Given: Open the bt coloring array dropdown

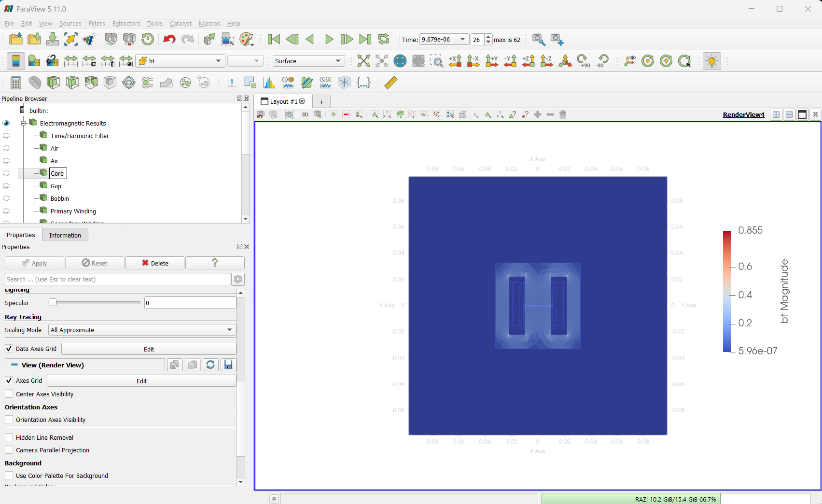Looking at the screenshot, I should (x=180, y=61).
